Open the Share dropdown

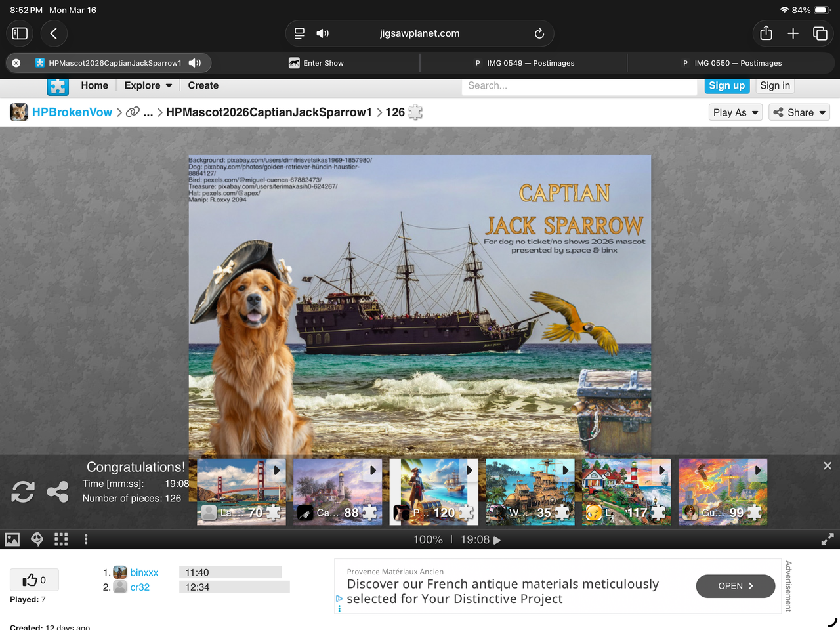click(799, 112)
